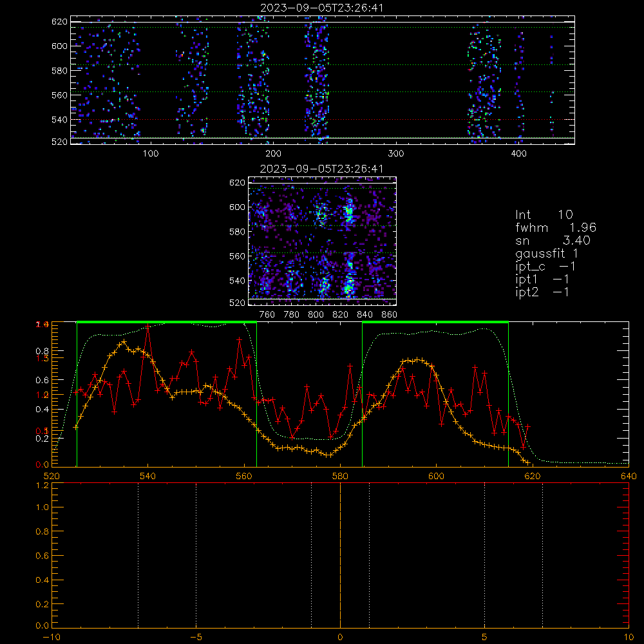This screenshot has height=644, width=644.
Task: Select the 'gaussfit 1' parameter text
Action: 547,253
